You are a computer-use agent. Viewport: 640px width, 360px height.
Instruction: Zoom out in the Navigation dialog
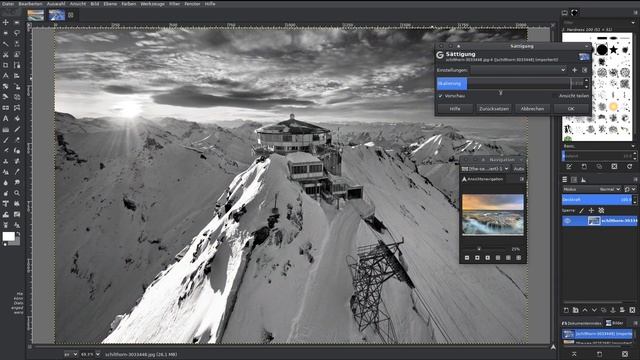coord(467,258)
